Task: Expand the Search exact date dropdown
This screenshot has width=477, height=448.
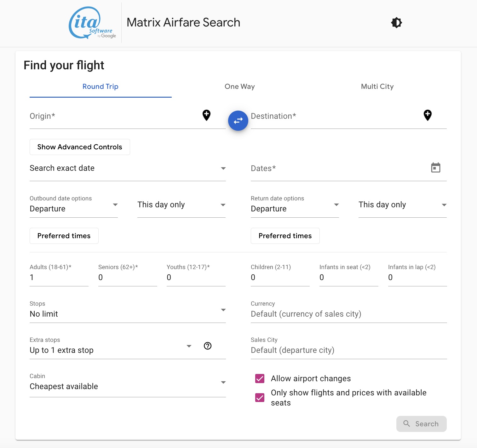Action: [128, 169]
